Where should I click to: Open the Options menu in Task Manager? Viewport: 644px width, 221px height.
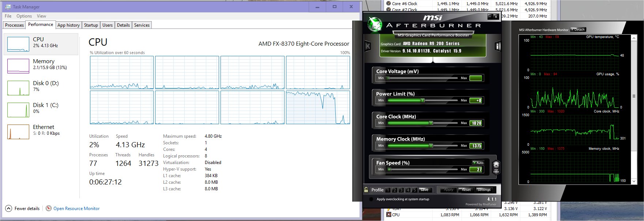[24, 16]
